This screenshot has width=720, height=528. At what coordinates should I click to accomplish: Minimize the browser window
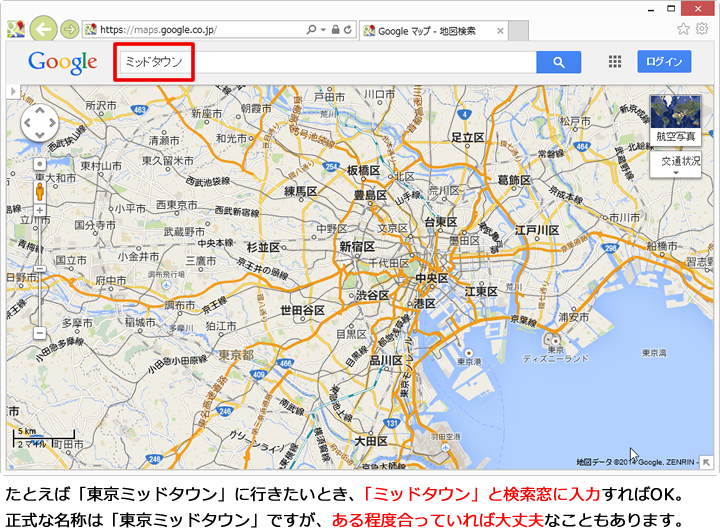coord(651,9)
